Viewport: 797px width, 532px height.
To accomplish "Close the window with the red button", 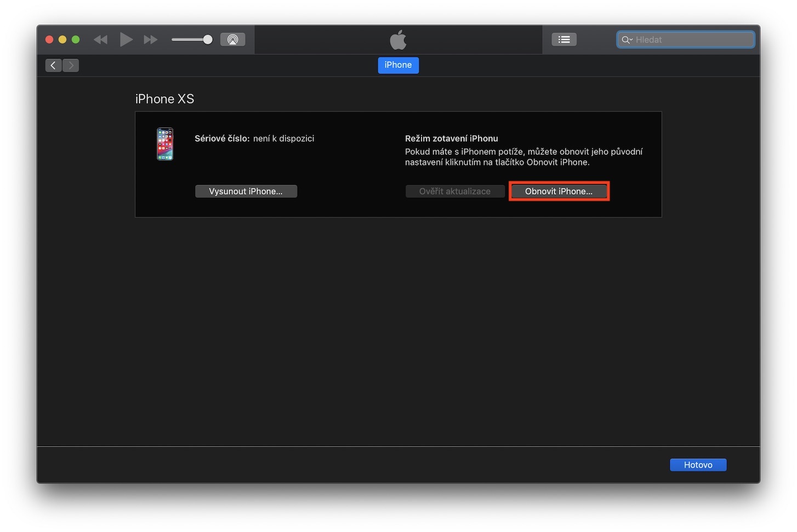I will coord(49,39).
